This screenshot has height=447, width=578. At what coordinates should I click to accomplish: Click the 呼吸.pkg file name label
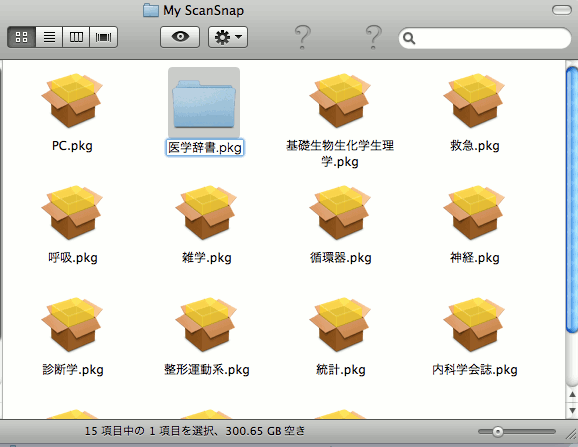pos(73,258)
